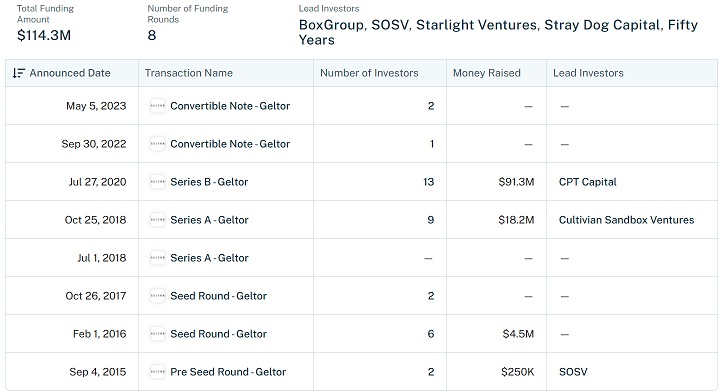Click the Transaction Name column header
This screenshot has width=725, height=392.
coord(189,73)
